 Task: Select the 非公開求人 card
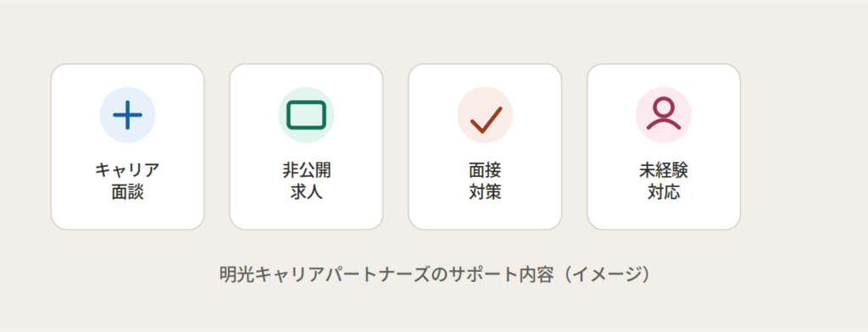(x=306, y=147)
